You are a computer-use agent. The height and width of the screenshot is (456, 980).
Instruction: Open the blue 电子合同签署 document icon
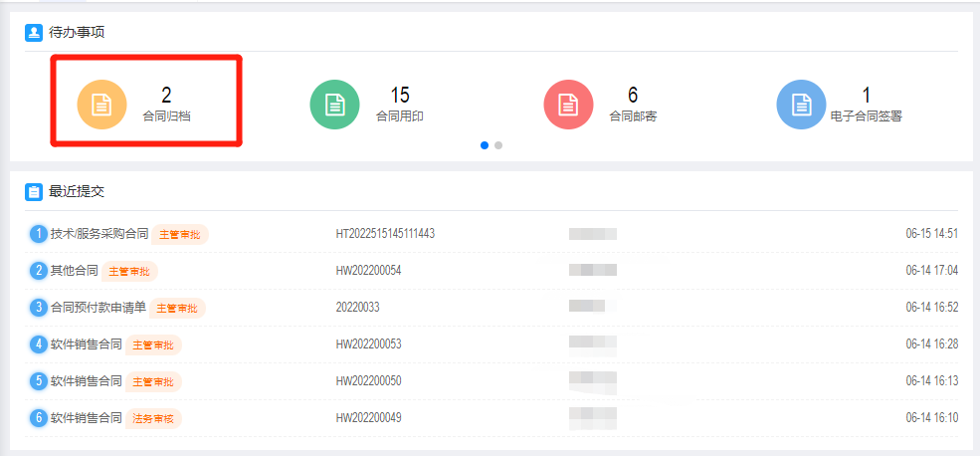point(801,105)
